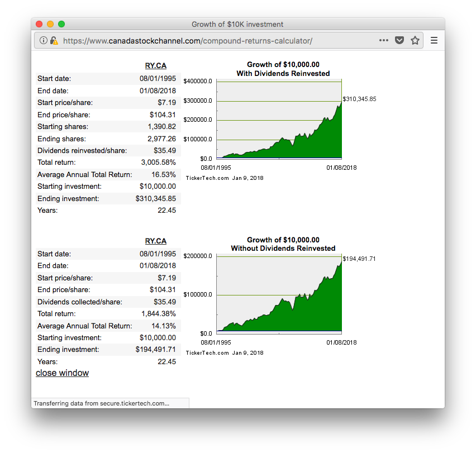Click the $400000.0 axis label on first chart
476x453 pixels.
pos(198,81)
